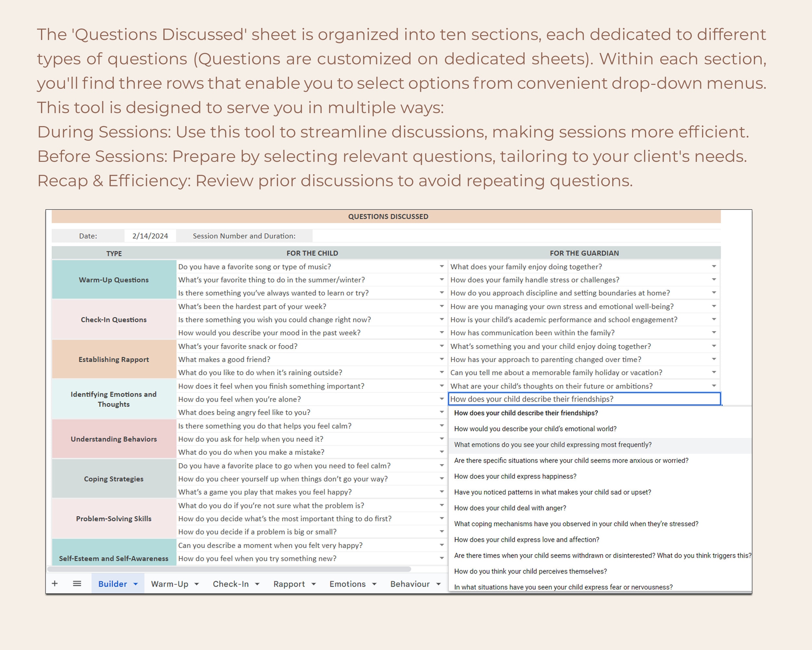This screenshot has height=650, width=812.
Task: Choose coping mechanisms when stressed option
Action: tap(600, 524)
